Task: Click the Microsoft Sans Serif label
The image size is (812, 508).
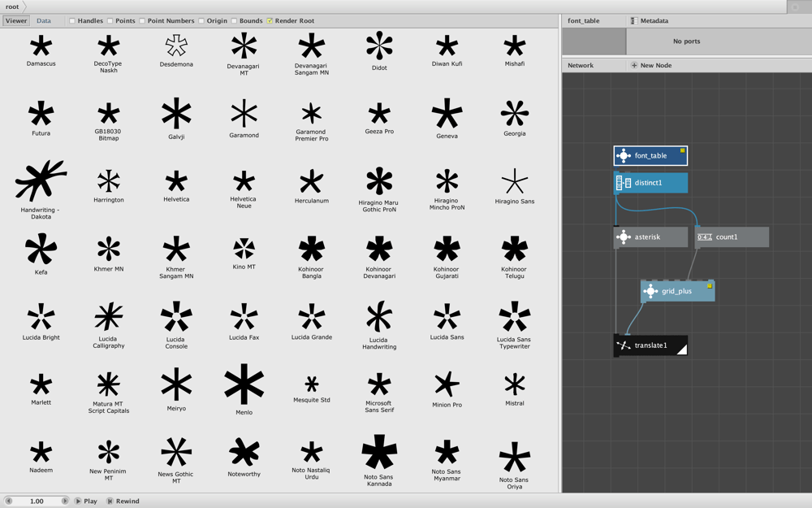Action: click(379, 406)
